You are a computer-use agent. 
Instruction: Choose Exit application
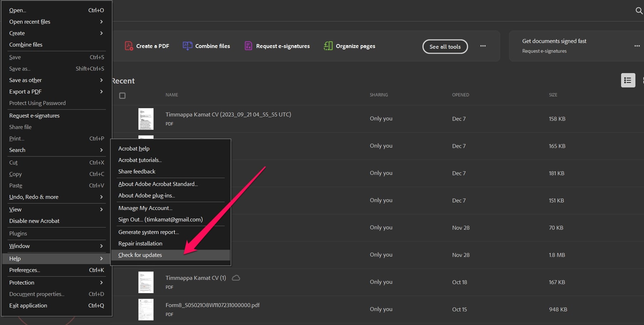pos(57,305)
